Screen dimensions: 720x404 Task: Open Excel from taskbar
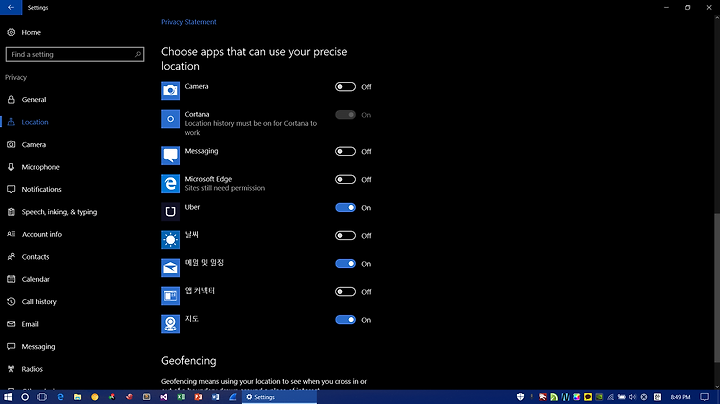click(181, 397)
